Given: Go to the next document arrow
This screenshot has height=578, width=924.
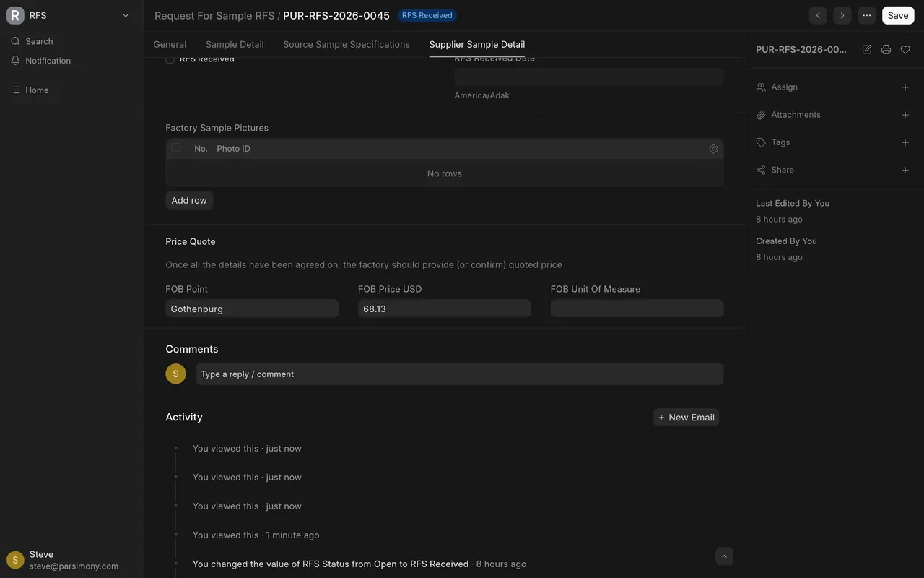Looking at the screenshot, I should point(842,15).
